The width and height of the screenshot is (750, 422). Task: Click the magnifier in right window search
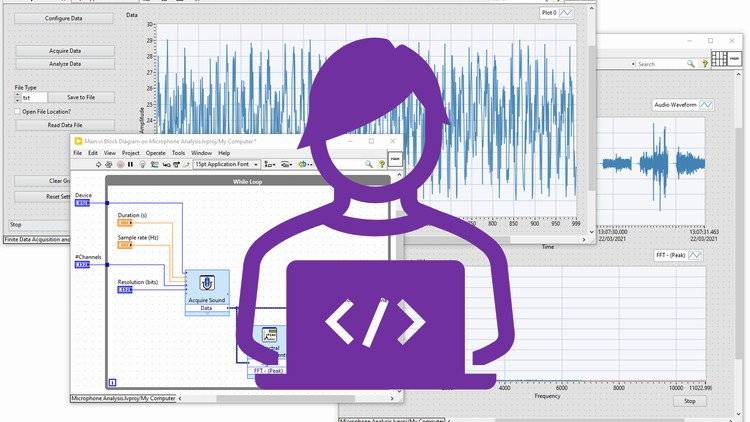click(x=691, y=64)
